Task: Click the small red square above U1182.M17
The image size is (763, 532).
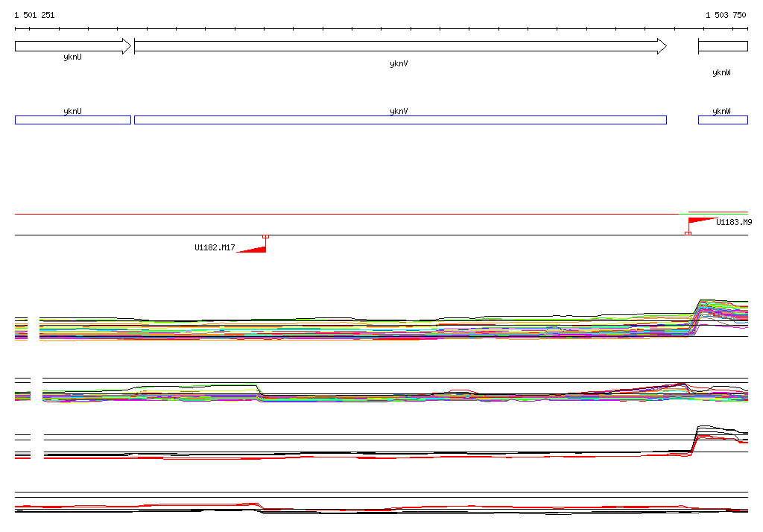Action: [x=266, y=237]
